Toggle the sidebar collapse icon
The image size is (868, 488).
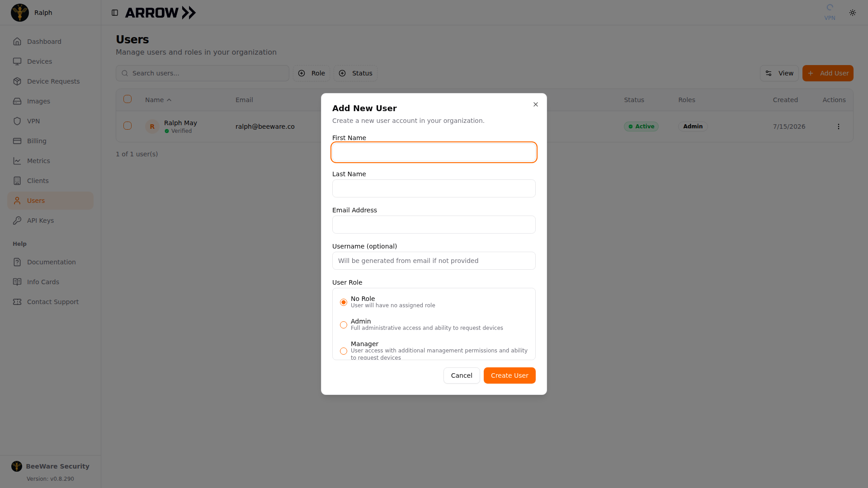[115, 13]
